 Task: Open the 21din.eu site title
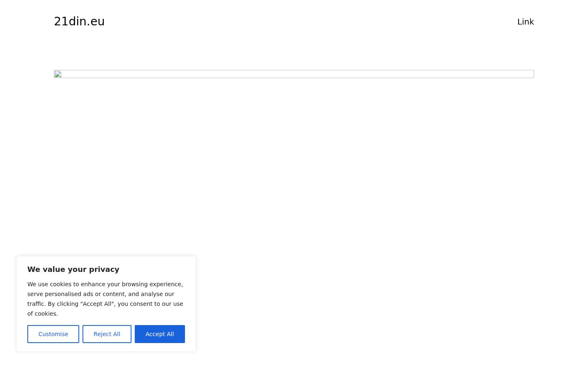click(x=79, y=21)
